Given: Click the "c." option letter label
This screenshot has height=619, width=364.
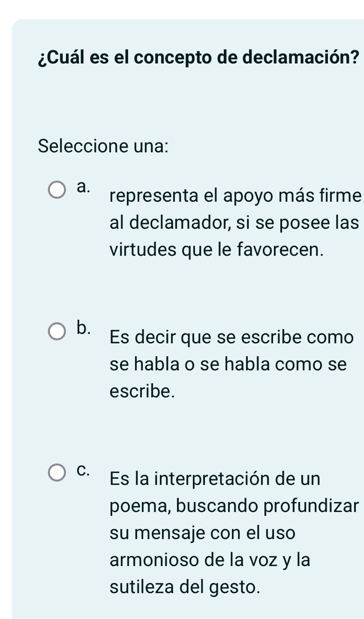Looking at the screenshot, I should click(82, 469).
